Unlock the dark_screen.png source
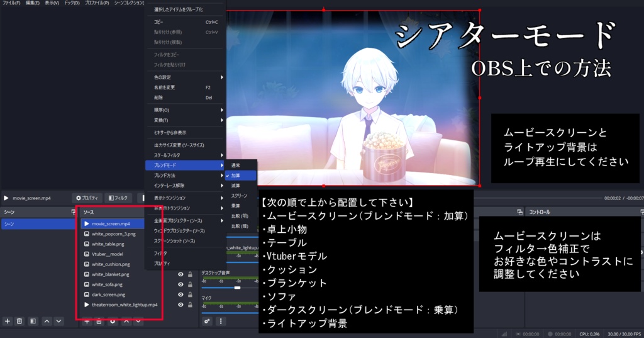This screenshot has width=644, height=338. 190,295
